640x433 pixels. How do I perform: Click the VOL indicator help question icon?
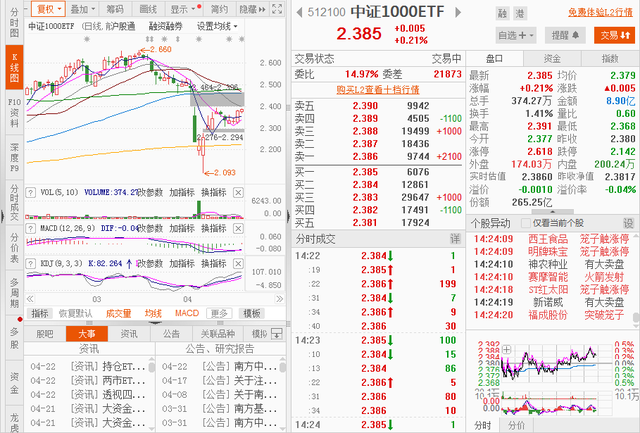coord(31,193)
